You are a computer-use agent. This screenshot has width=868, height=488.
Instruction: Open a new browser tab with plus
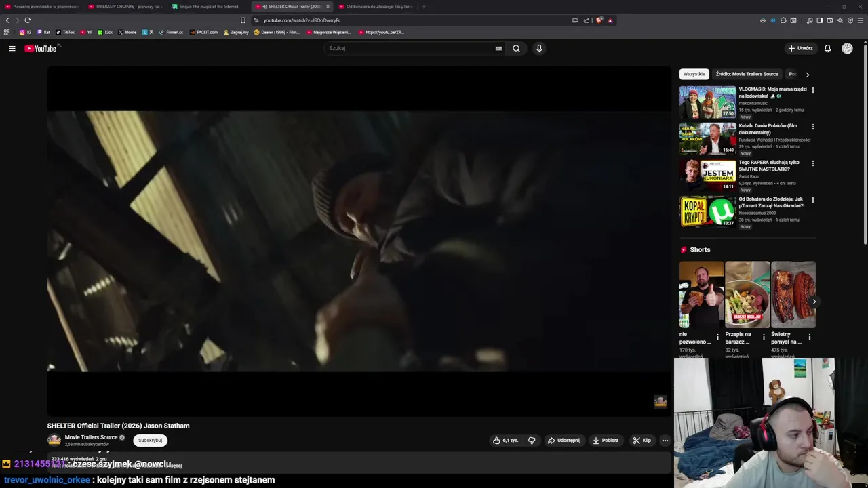pos(424,7)
